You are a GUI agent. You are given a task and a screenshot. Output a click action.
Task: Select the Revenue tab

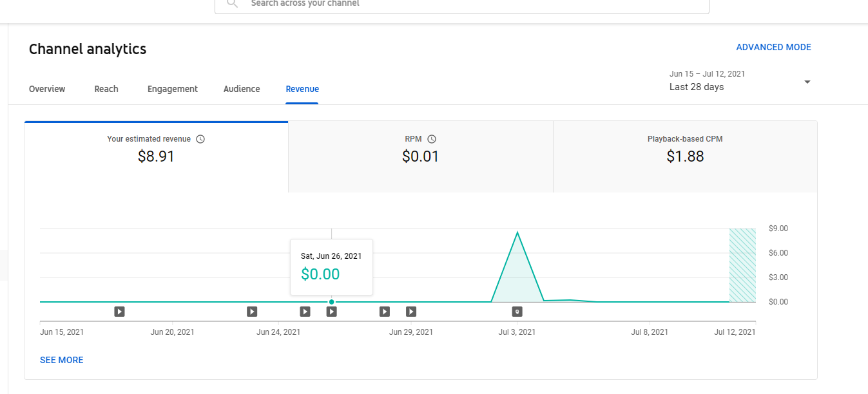(x=302, y=89)
